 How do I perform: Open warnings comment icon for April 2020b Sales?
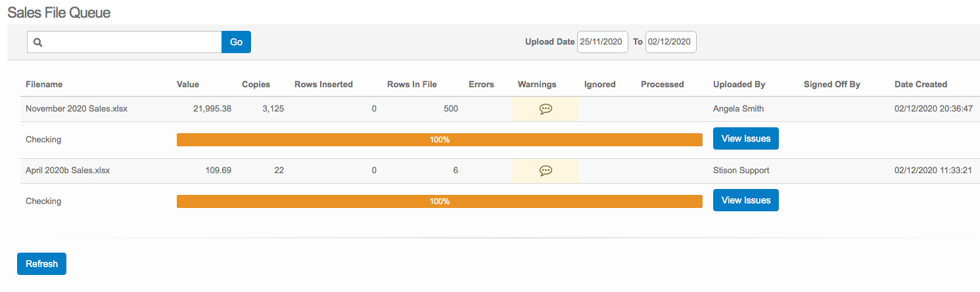[546, 171]
